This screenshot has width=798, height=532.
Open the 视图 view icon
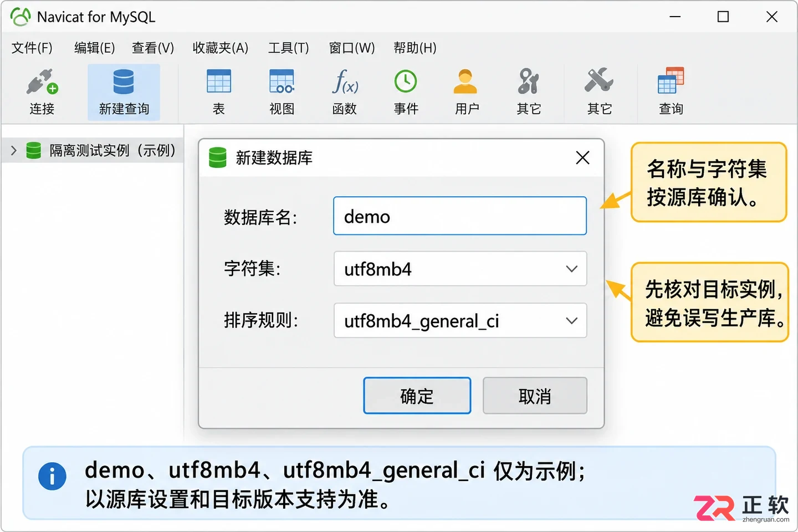click(x=282, y=81)
